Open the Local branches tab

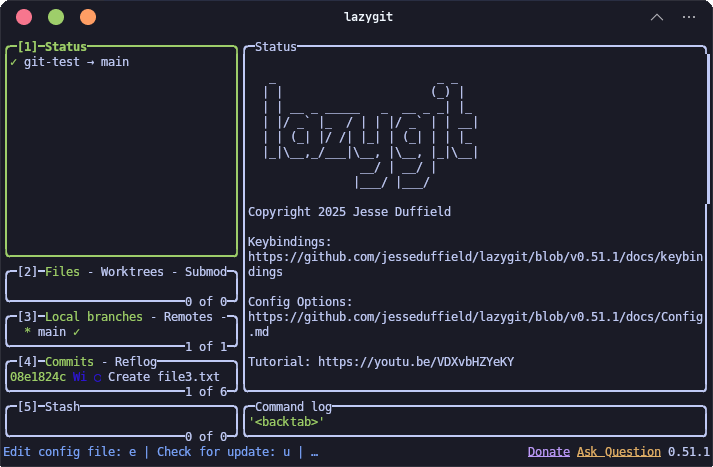click(x=94, y=316)
